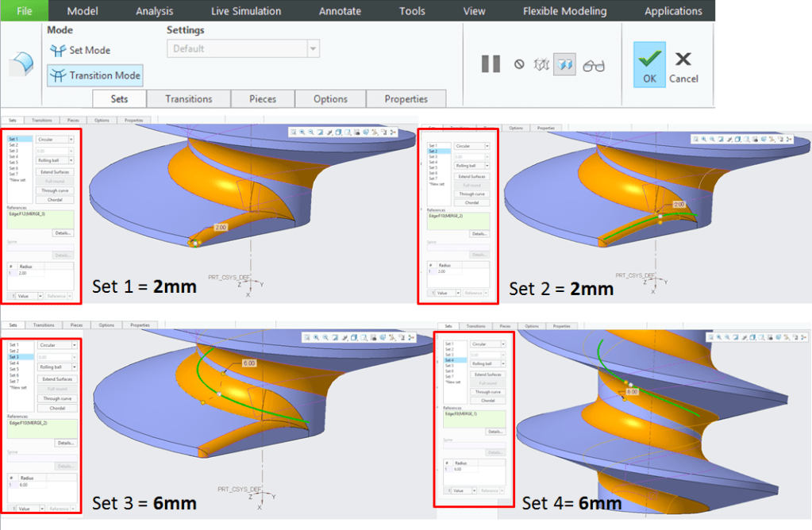This screenshot has width=812, height=530.
Task: Select the No Preview circle-slash icon
Action: click(x=519, y=64)
